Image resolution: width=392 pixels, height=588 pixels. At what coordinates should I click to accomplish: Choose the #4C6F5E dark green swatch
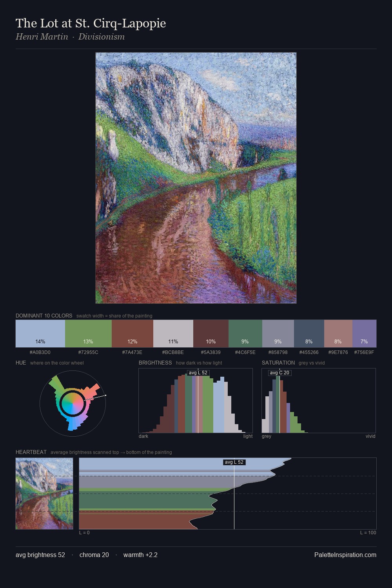click(245, 334)
